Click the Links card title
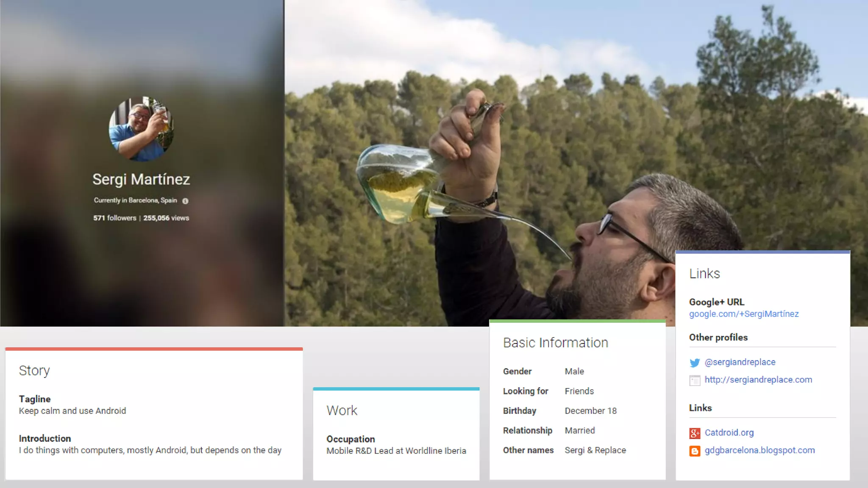 coord(704,274)
